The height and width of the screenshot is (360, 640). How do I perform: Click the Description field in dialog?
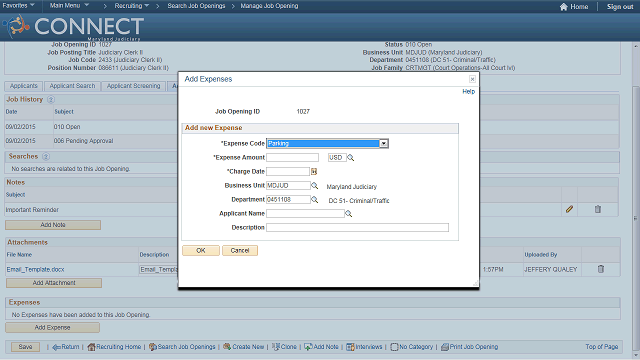point(358,227)
